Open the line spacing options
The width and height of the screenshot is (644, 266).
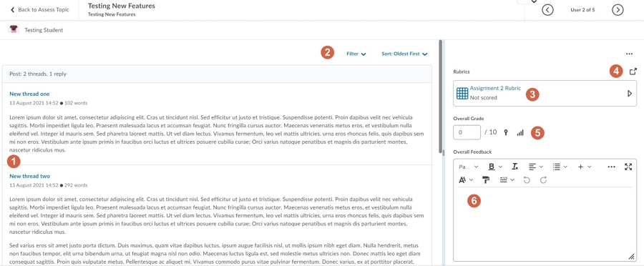pyautogui.click(x=507, y=179)
